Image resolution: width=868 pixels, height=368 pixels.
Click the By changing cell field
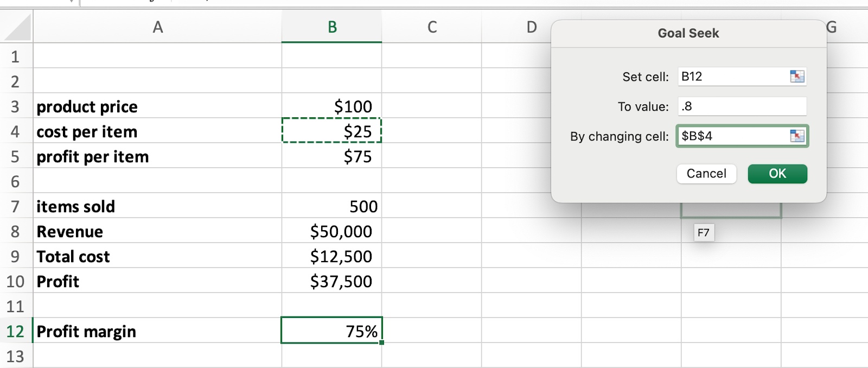pyautogui.click(x=732, y=136)
